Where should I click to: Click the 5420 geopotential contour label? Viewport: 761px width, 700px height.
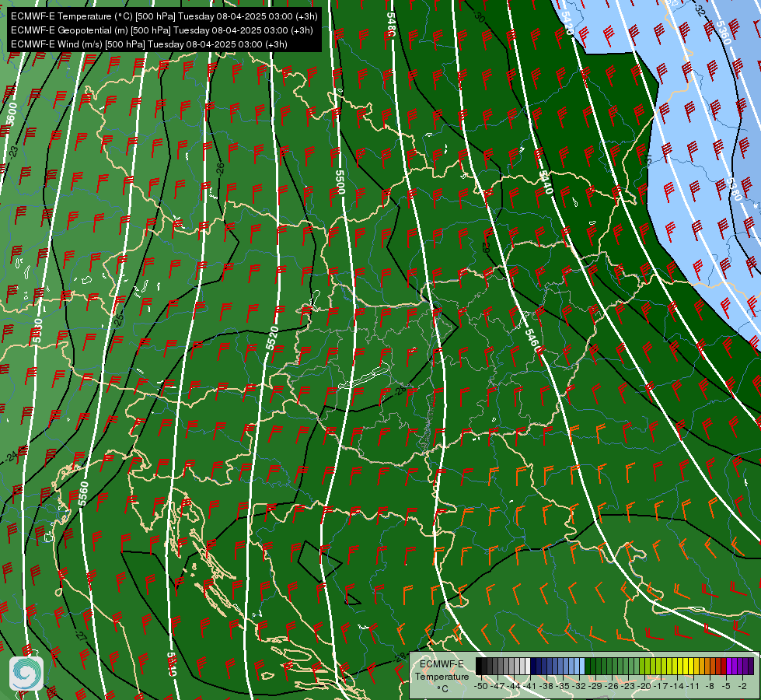point(567,23)
